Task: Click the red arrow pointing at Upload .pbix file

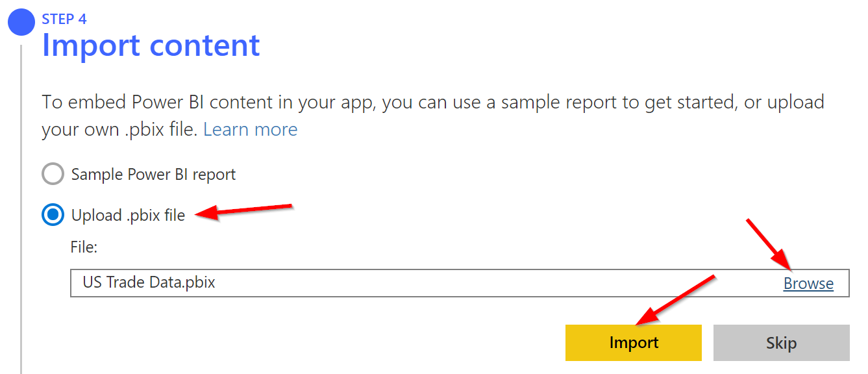Action: coord(245,210)
